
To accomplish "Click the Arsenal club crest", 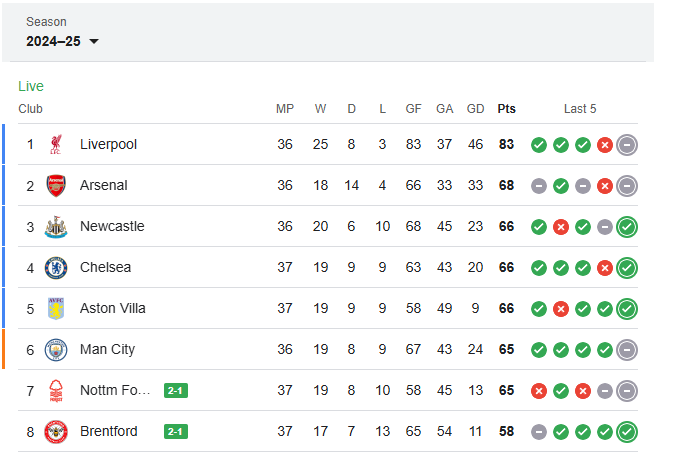I will point(56,185).
